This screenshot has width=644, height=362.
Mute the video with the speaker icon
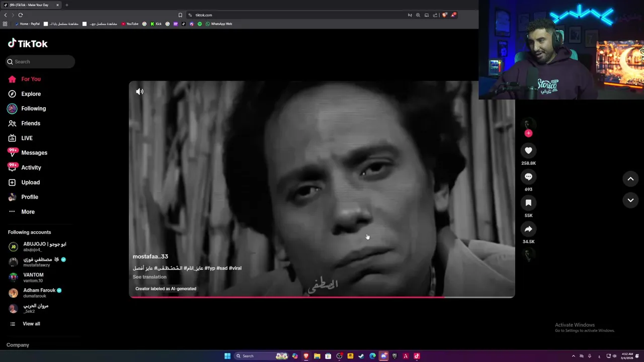coord(140,92)
